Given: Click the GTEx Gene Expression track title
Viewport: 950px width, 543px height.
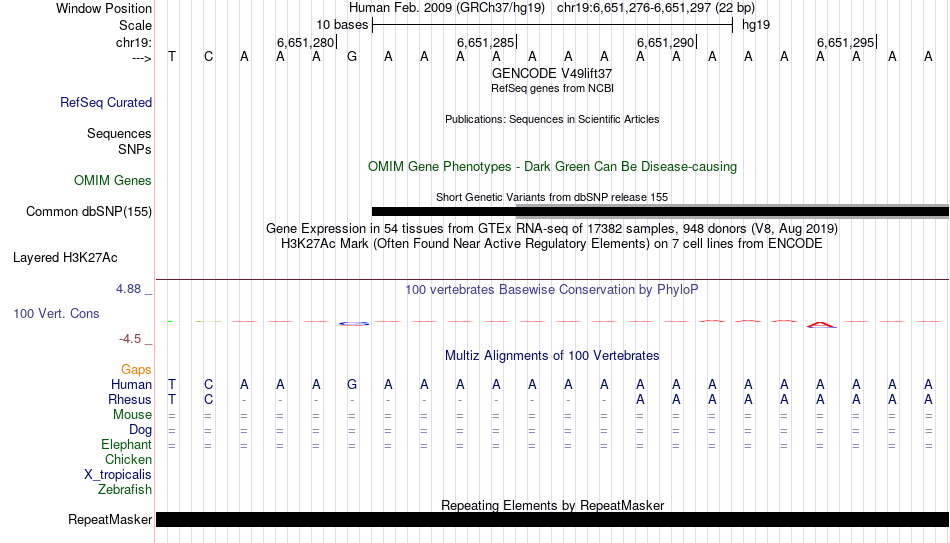Looking at the screenshot, I should [x=552, y=228].
